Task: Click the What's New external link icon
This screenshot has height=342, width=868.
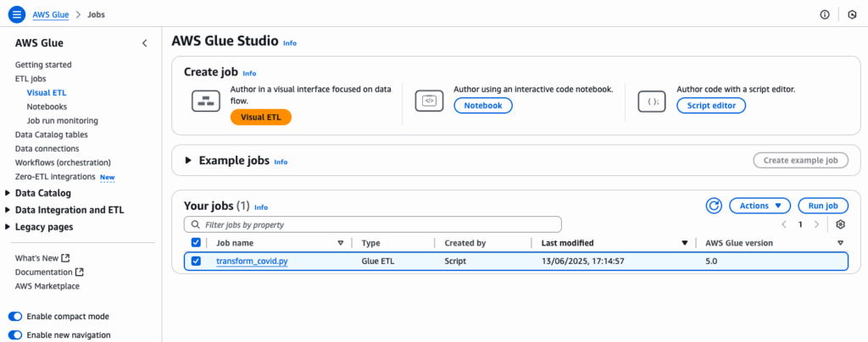Action: (x=66, y=258)
